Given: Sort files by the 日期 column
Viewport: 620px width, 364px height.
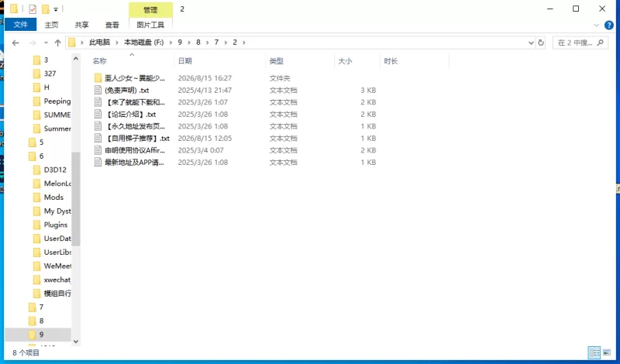Looking at the screenshot, I should pos(184,61).
